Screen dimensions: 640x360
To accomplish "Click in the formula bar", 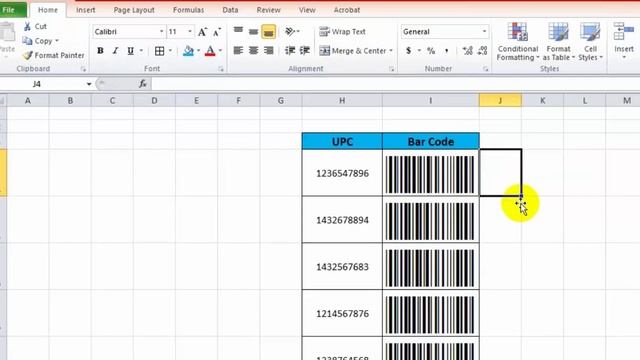I will click(x=395, y=84).
